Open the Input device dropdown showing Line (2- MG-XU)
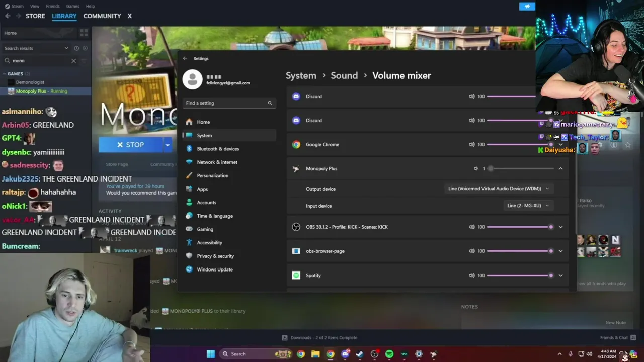 [528, 206]
